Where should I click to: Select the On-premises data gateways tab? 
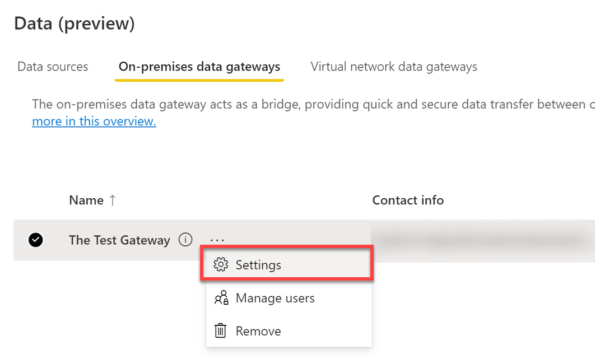click(x=199, y=67)
